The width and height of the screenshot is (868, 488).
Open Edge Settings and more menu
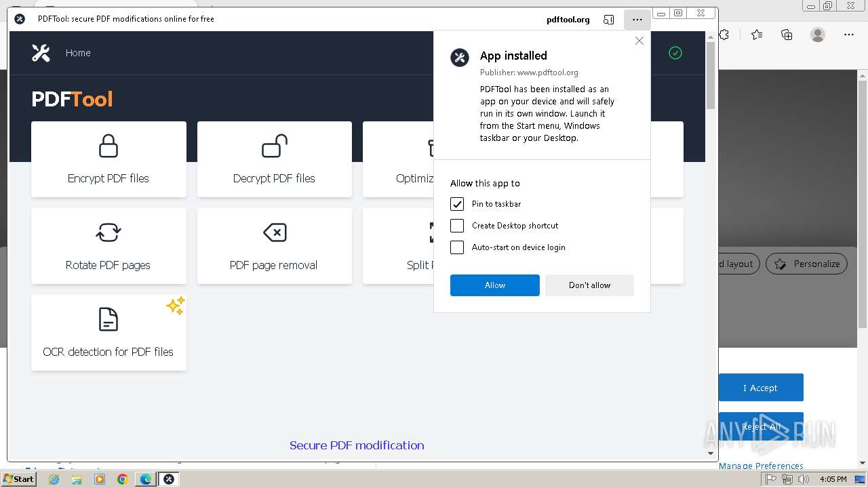[x=849, y=35]
